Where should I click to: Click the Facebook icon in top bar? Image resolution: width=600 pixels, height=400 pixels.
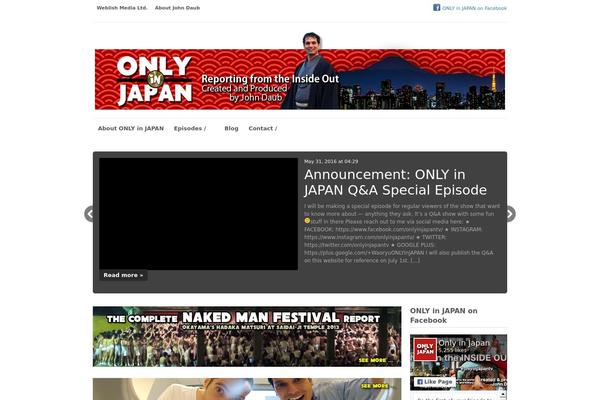[437, 7]
